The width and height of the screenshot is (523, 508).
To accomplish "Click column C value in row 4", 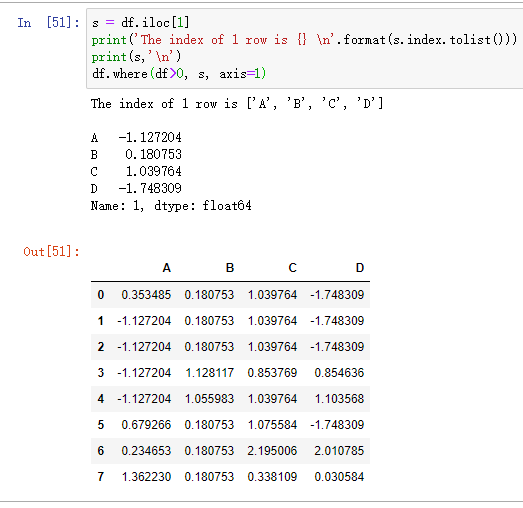I will 273,399.
